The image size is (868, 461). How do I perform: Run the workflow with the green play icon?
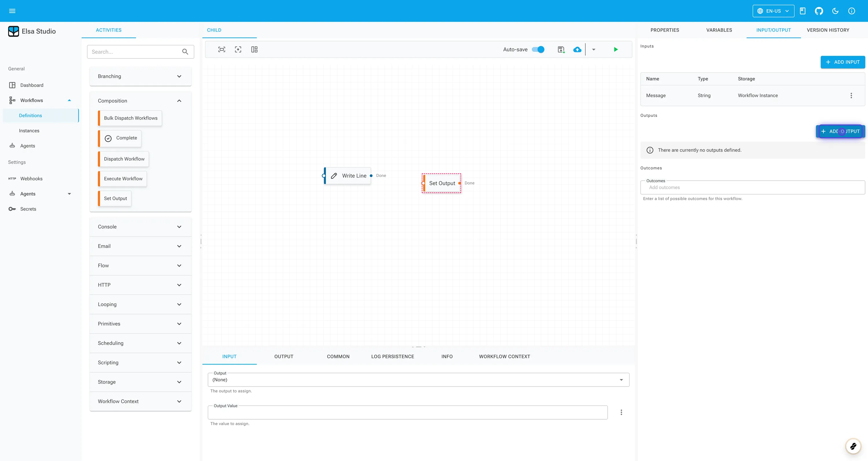pyautogui.click(x=616, y=49)
